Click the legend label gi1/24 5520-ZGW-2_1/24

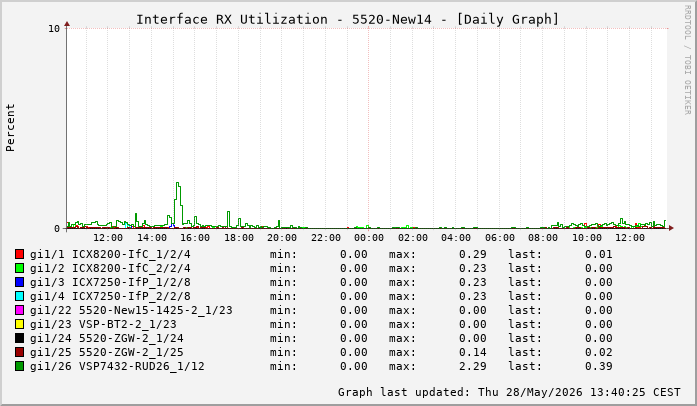[107, 338]
